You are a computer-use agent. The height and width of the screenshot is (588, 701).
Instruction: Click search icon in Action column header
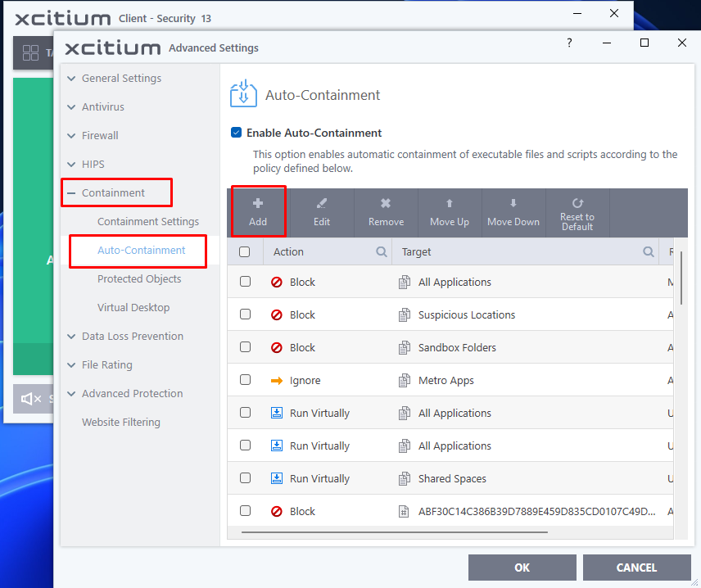(x=382, y=252)
